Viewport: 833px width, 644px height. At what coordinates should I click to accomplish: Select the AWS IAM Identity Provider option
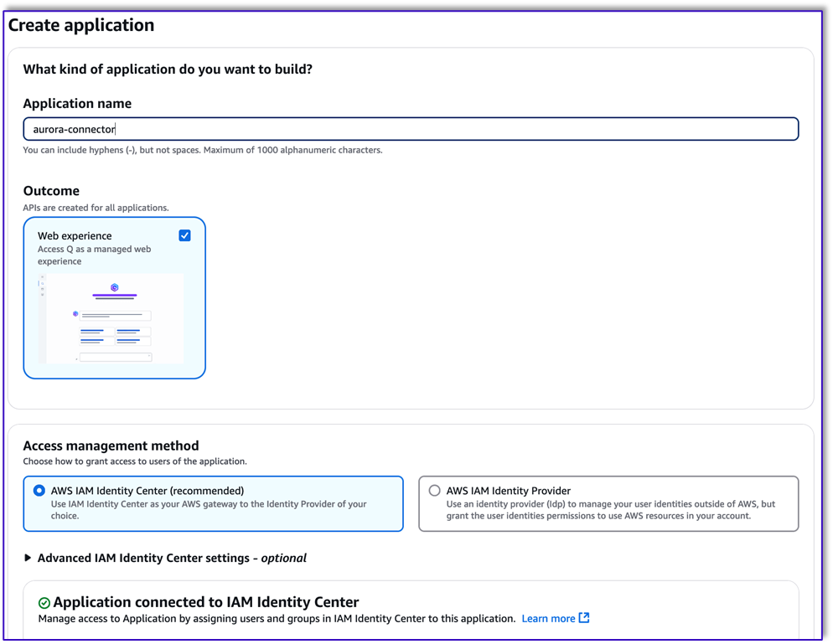pyautogui.click(x=435, y=490)
